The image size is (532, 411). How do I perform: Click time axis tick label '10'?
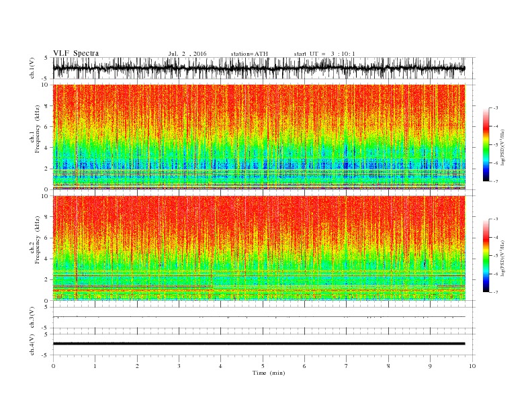472,366
